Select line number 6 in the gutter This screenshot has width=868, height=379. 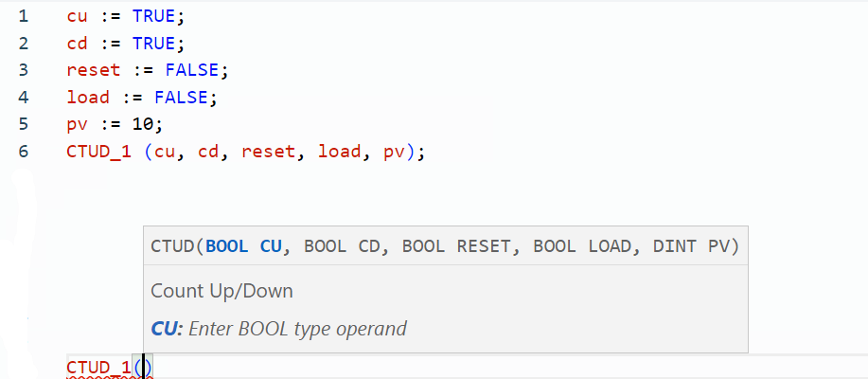[23, 152]
